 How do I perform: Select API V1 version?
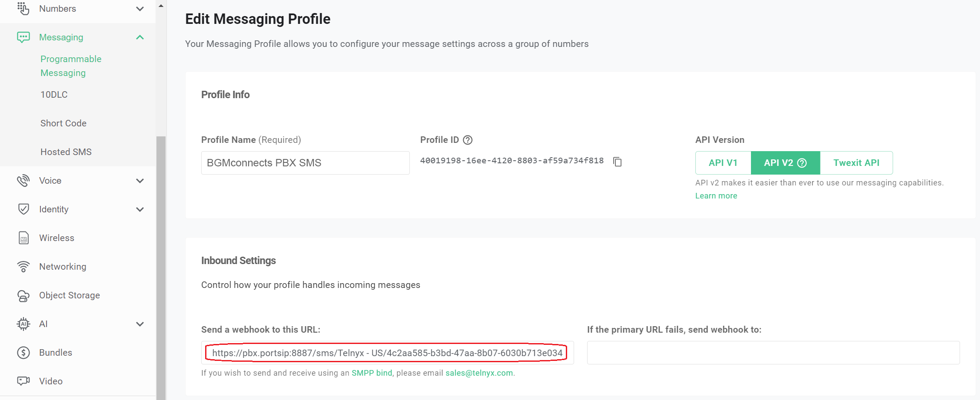coord(723,163)
